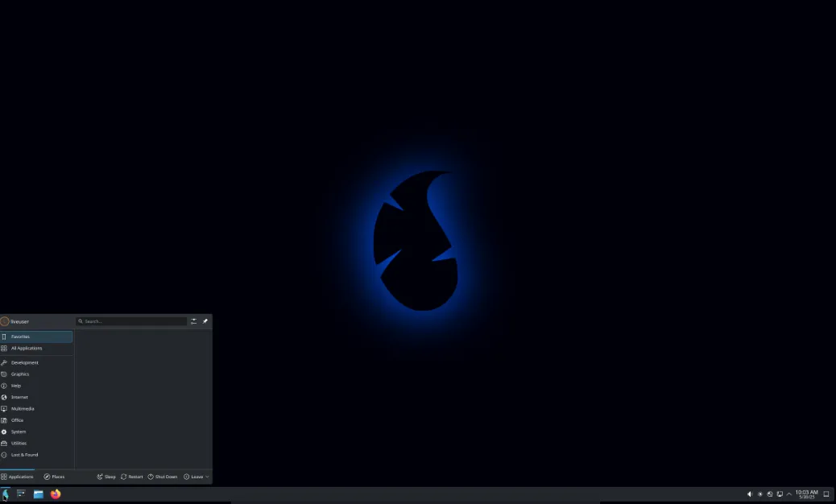
Task: Mute audio via the volume tray icon
Action: (x=749, y=494)
